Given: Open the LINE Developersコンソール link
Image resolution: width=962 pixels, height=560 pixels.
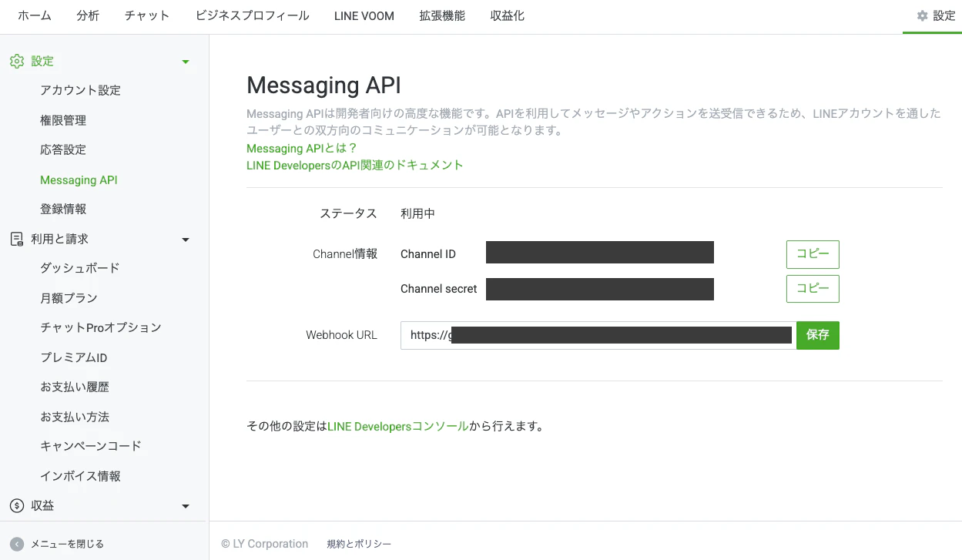Looking at the screenshot, I should point(397,425).
